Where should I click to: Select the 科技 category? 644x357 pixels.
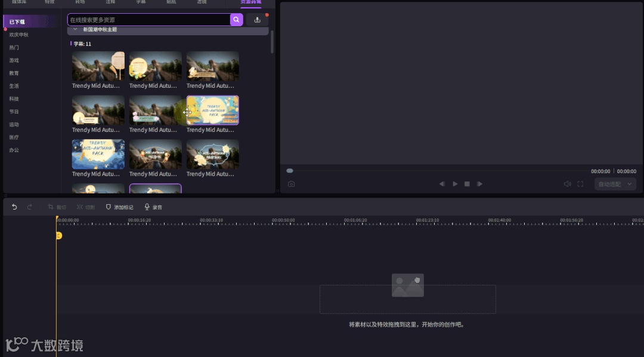pyautogui.click(x=14, y=99)
